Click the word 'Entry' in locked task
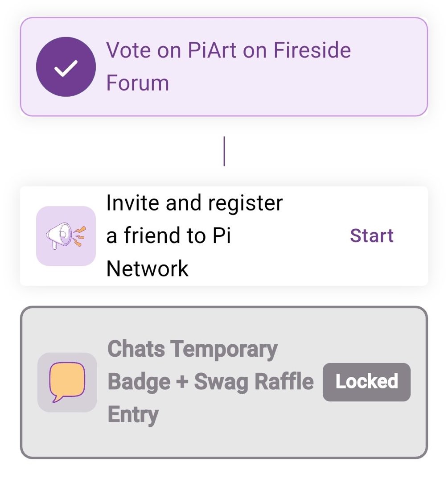The image size is (448, 499). pyautogui.click(x=133, y=415)
